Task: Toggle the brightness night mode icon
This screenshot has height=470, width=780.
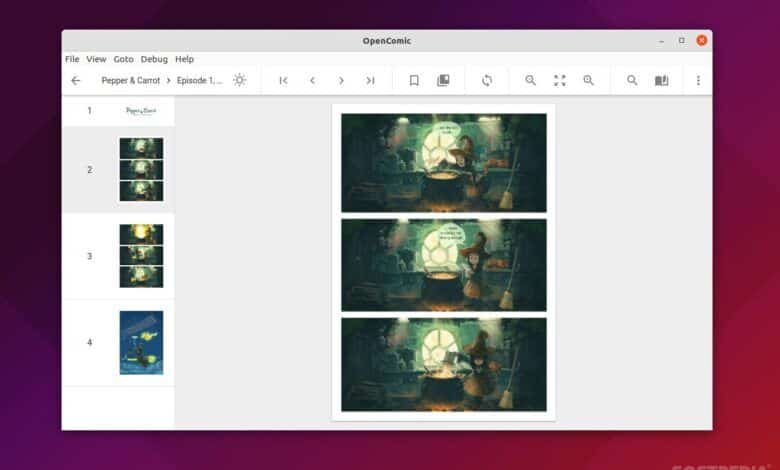Action: pos(239,80)
